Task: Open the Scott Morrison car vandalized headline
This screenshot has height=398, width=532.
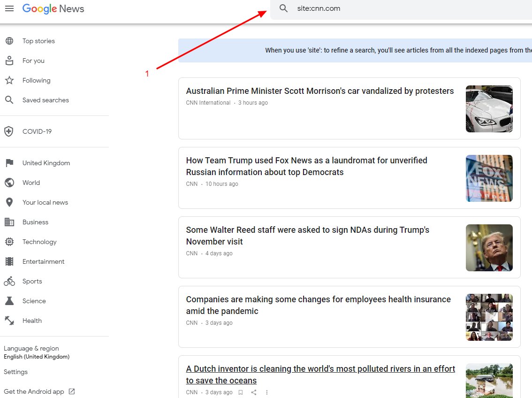Action: [319, 91]
